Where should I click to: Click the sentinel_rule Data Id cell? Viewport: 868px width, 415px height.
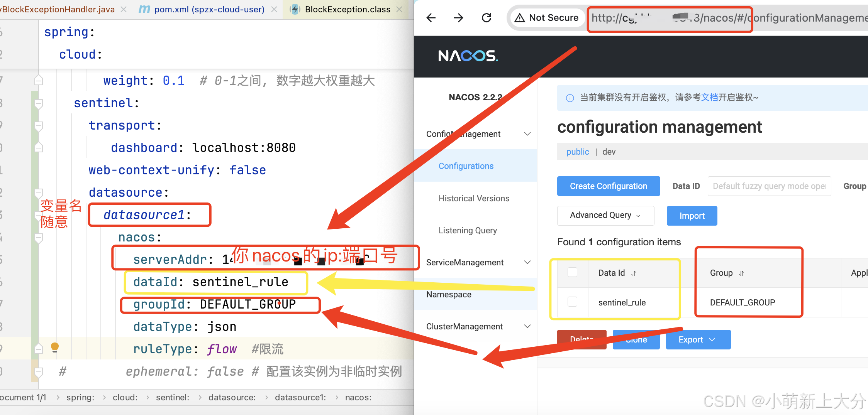pyautogui.click(x=622, y=302)
